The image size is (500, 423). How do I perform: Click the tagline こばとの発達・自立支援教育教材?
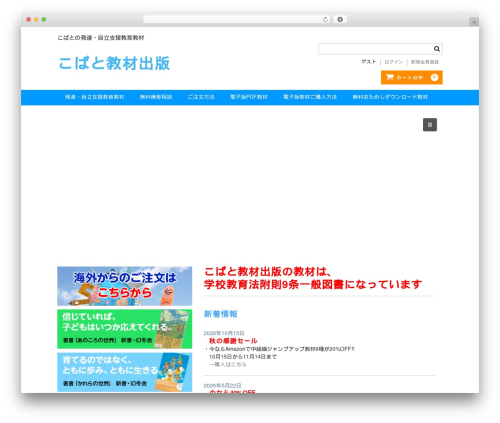[101, 38]
